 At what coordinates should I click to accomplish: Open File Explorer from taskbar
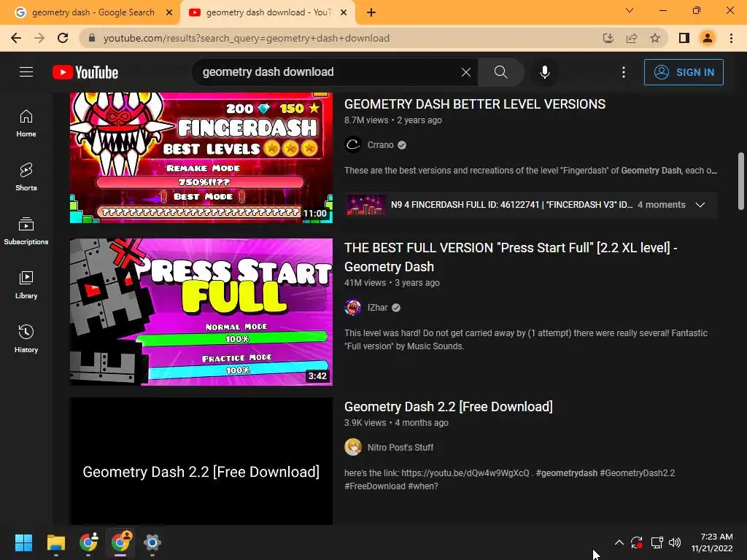pos(55,542)
